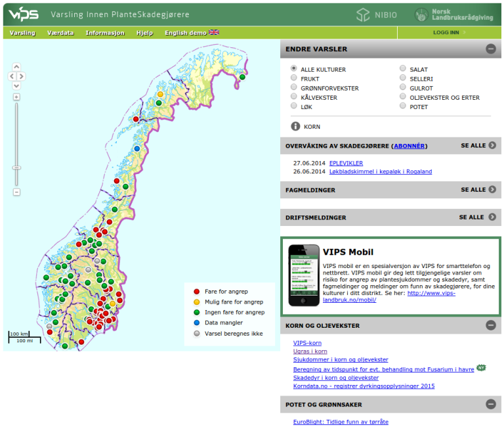Screen dimensions: 504x427
Task: Click the yellow warning marker in northern Norway
Action: click(160, 95)
